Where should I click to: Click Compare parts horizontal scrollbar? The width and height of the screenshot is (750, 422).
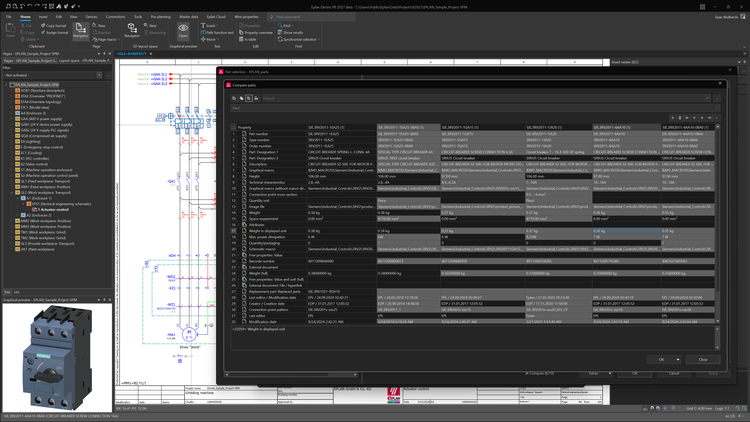[x=292, y=374]
